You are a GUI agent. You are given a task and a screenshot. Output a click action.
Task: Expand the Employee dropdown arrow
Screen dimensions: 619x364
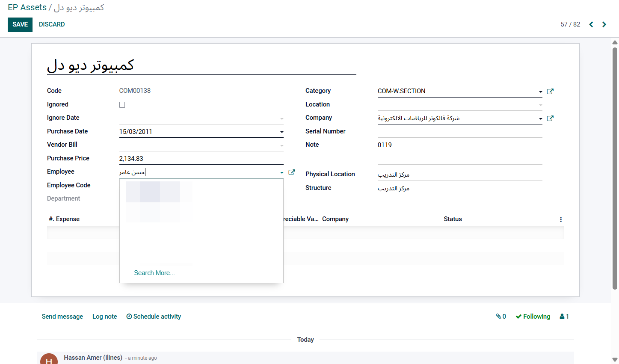pos(282,173)
